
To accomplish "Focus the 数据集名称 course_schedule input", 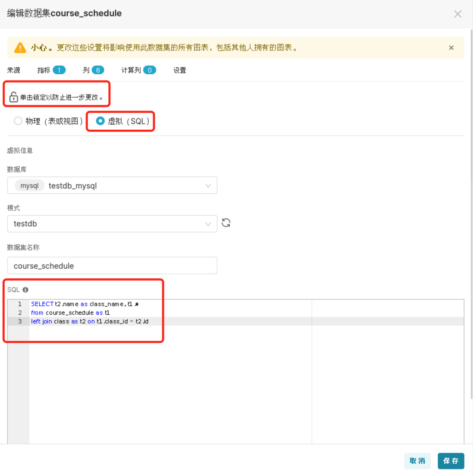I will [112, 265].
